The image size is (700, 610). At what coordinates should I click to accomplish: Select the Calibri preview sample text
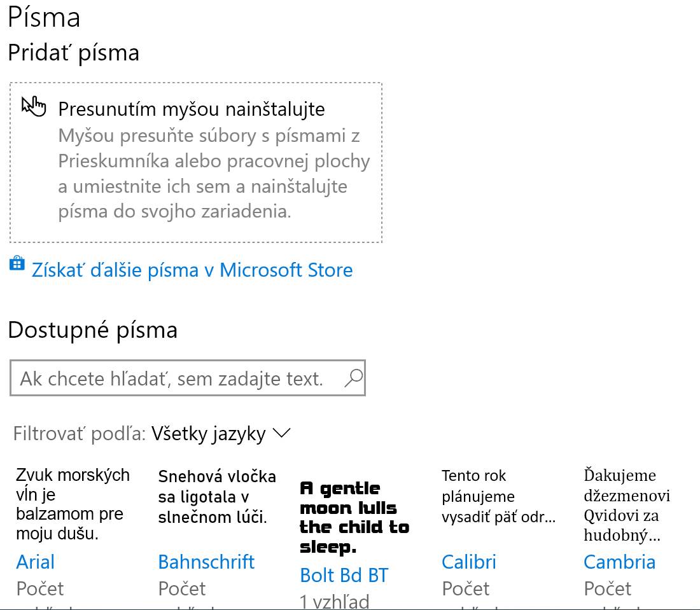coord(499,496)
